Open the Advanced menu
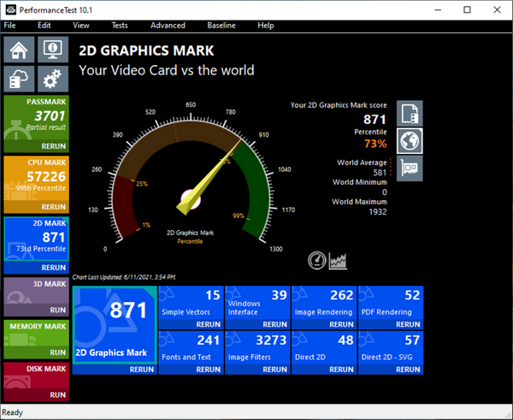Image resolution: width=513 pixels, height=420 pixels. click(x=168, y=25)
